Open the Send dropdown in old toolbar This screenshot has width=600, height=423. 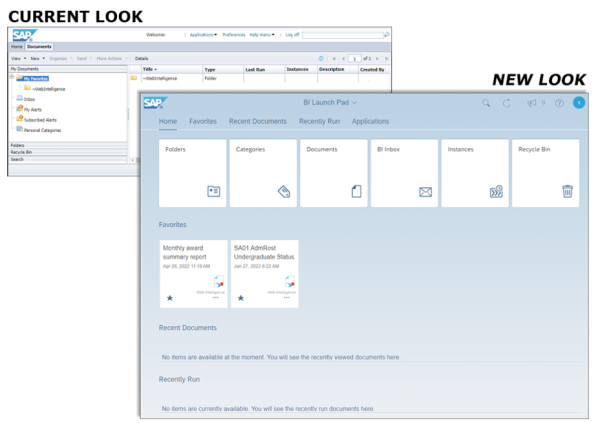point(84,59)
